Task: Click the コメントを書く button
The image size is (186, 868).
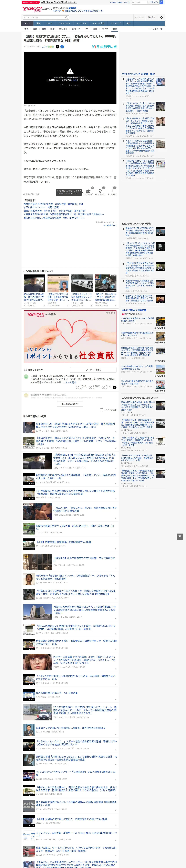Action: click(x=93, y=370)
